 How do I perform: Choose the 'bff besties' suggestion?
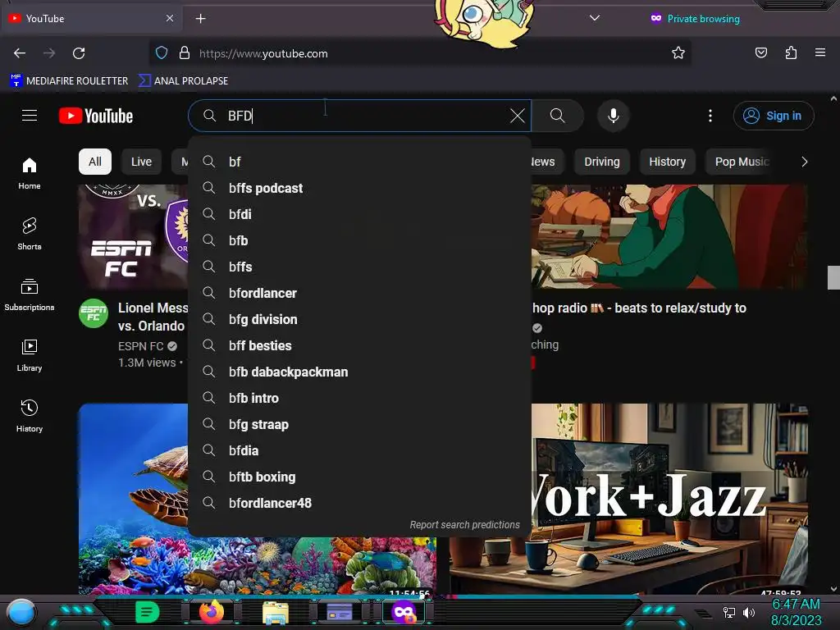tap(359, 345)
